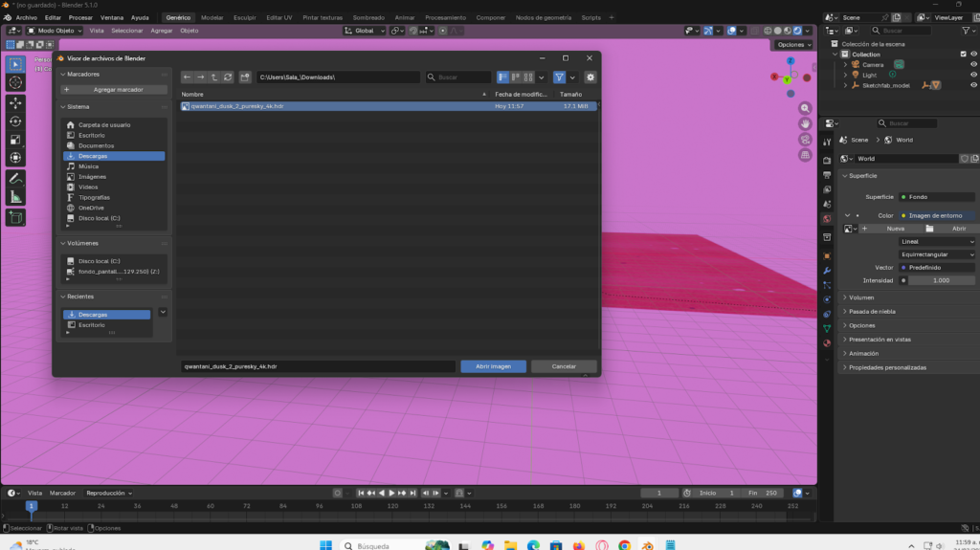Screen dimensions: 980x550
Task: Open the Opciones button in viewport
Action: point(793,44)
